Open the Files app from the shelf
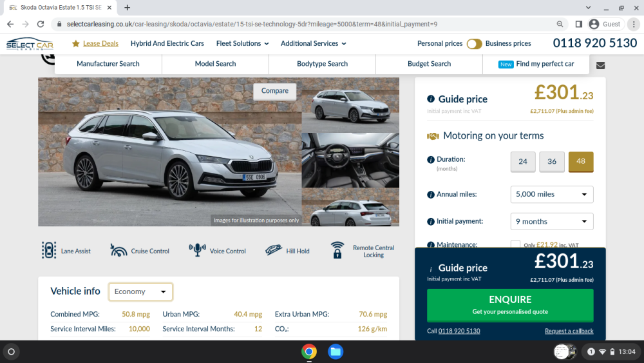644x363 pixels. tap(335, 351)
